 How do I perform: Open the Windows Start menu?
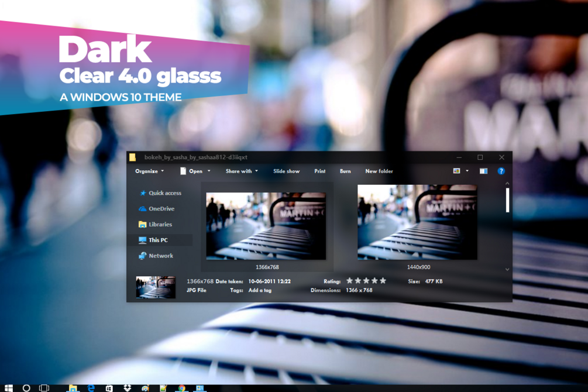point(9,388)
